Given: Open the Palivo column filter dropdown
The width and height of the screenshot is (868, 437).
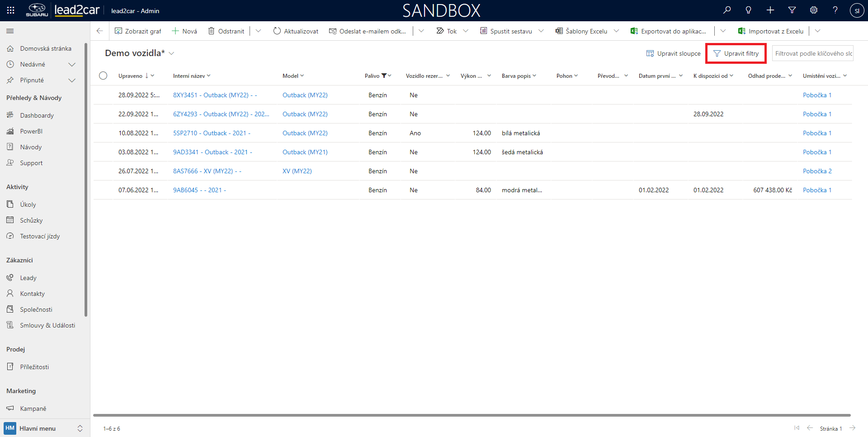Looking at the screenshot, I should point(389,76).
